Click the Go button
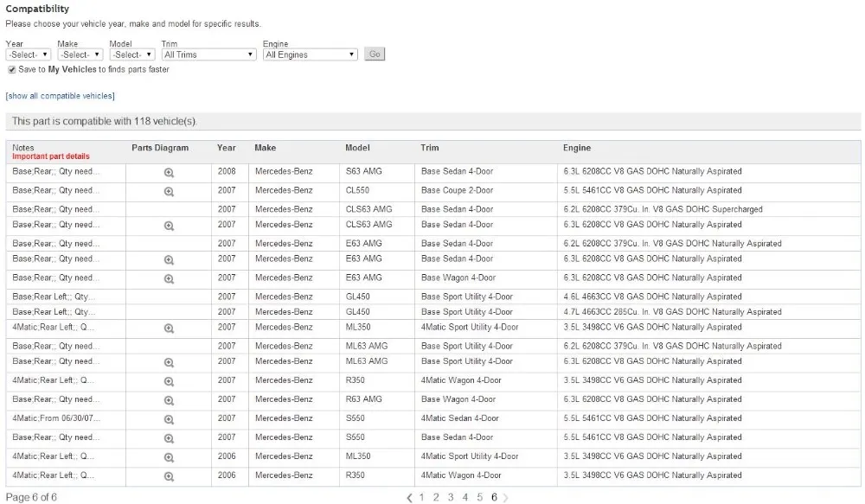The image size is (865, 504). click(x=375, y=54)
